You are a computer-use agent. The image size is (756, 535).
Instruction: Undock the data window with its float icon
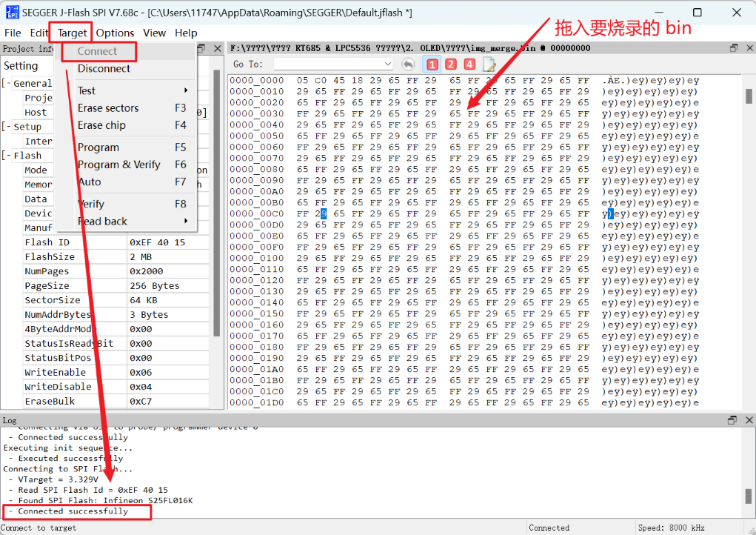[x=733, y=47]
